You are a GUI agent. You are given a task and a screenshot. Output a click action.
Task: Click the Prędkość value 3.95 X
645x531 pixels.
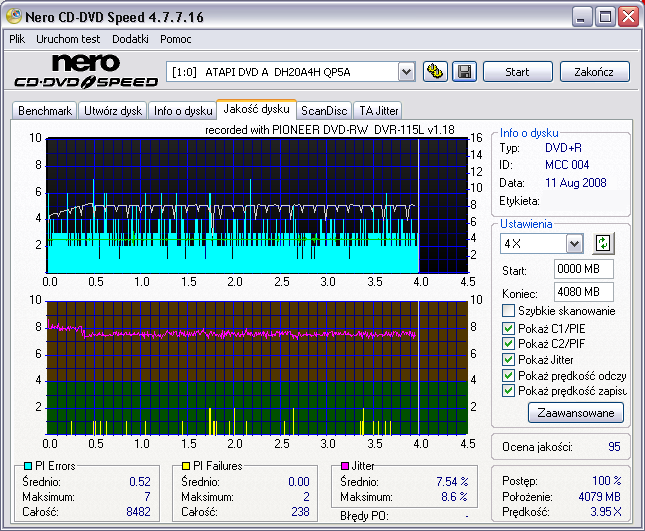point(606,512)
